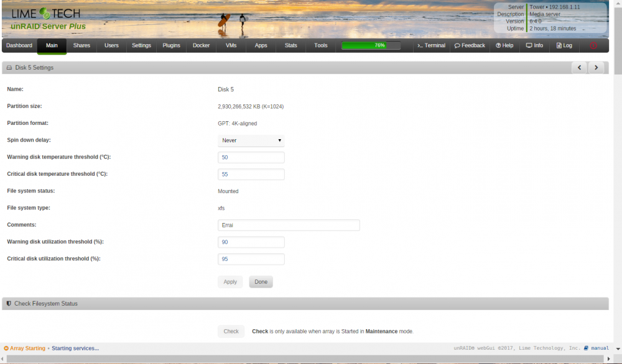Image resolution: width=622 pixels, height=364 pixels.
Task: Click the Array Starting status icon
Action: [x=6, y=348]
